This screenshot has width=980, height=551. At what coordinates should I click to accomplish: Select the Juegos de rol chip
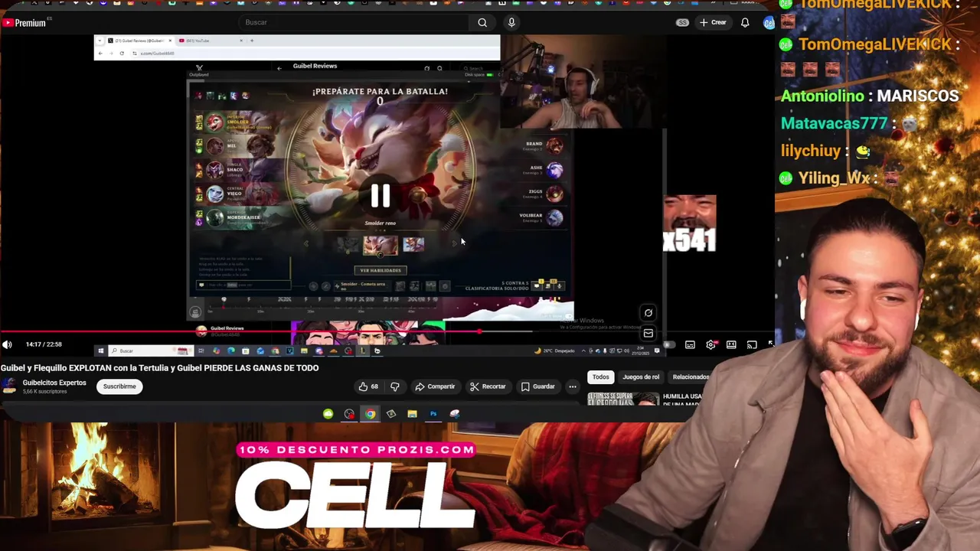point(641,377)
